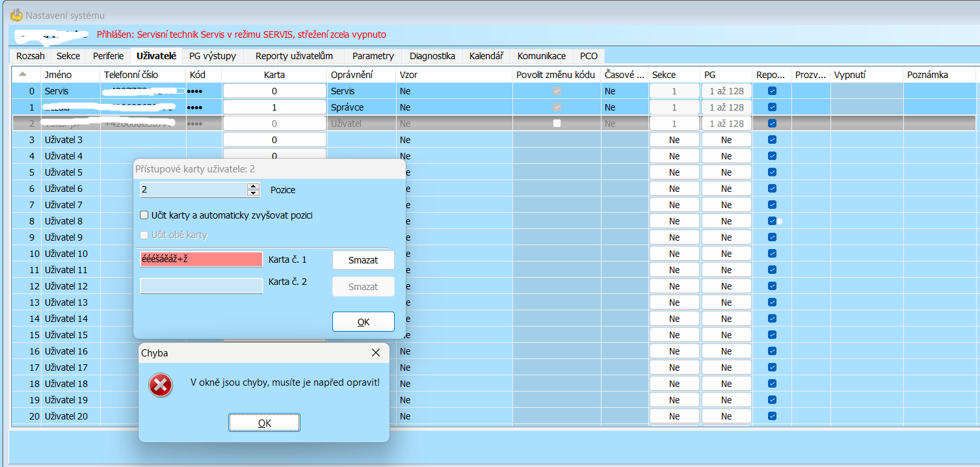Open the Periferie tab
The height and width of the screenshot is (467, 980).
[x=108, y=56]
